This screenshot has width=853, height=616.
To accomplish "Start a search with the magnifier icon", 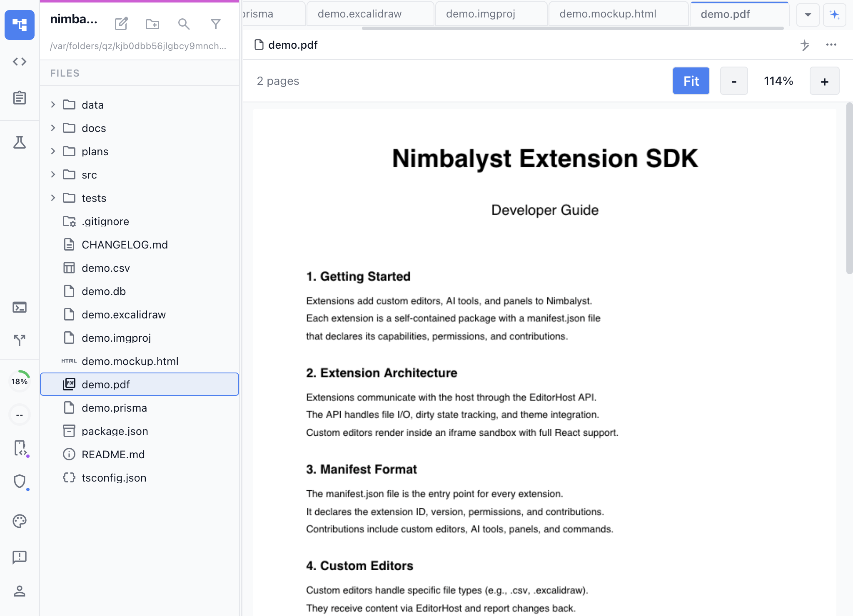I will click(184, 24).
